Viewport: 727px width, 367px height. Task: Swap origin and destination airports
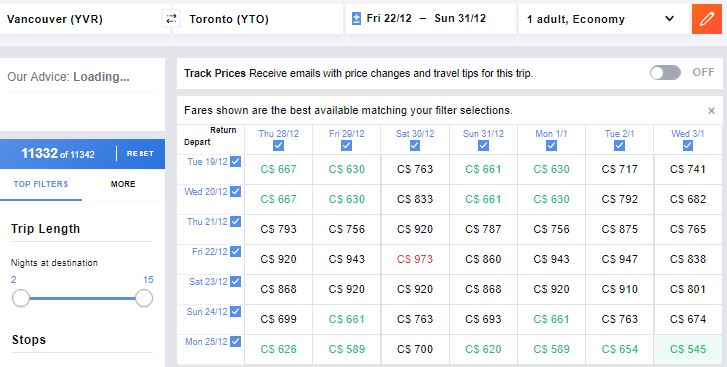pos(172,19)
